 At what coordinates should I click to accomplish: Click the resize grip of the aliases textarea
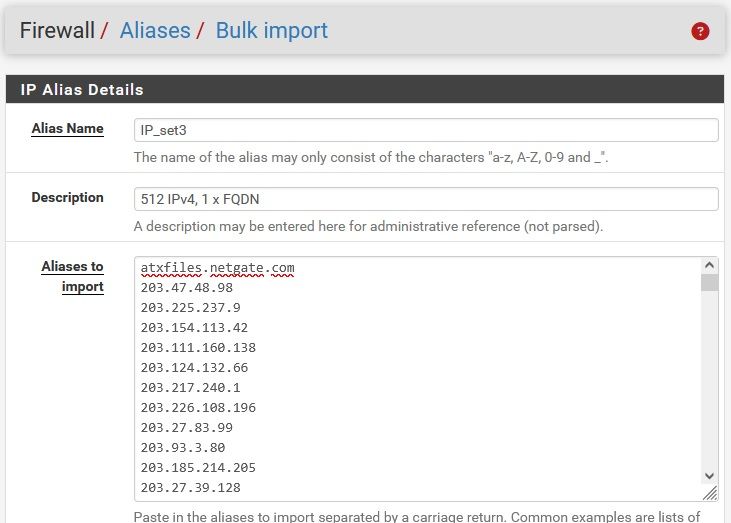coord(709,492)
